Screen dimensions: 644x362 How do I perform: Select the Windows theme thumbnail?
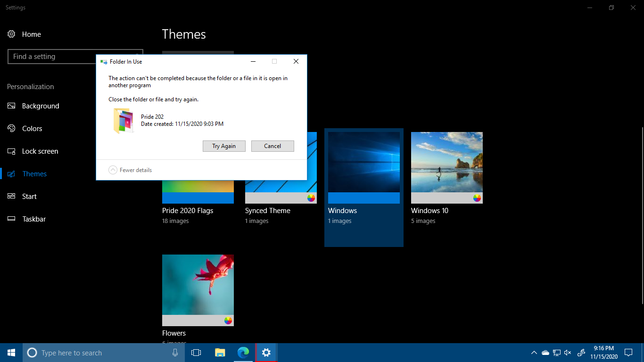364,168
